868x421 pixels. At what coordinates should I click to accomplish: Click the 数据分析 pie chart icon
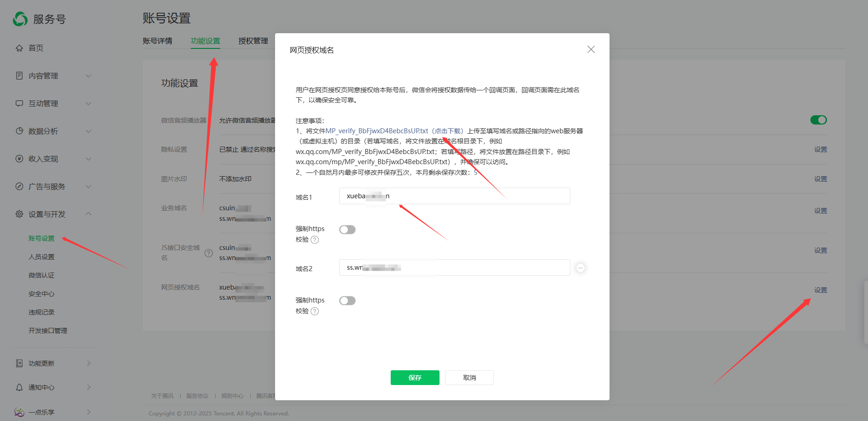19,131
